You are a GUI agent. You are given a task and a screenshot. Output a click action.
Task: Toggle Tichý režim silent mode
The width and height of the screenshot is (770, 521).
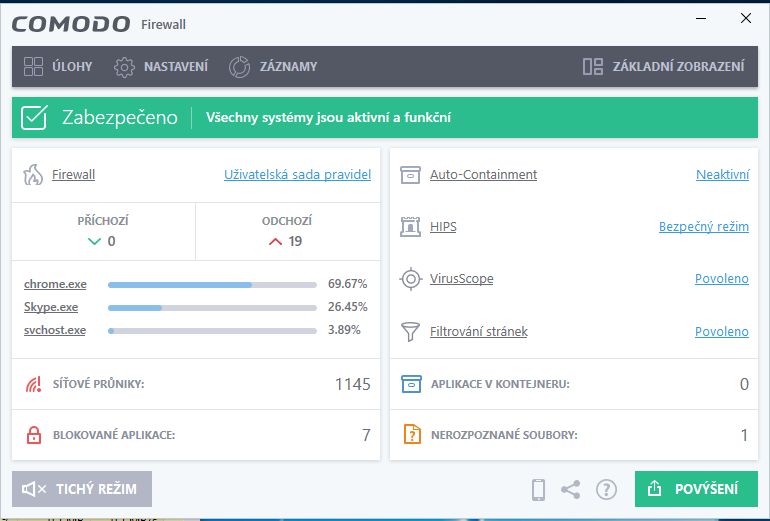point(82,489)
